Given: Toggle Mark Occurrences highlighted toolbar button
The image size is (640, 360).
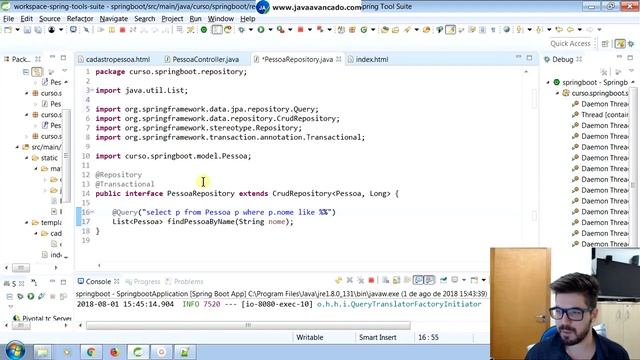Looking at the screenshot, I should [x=451, y=30].
